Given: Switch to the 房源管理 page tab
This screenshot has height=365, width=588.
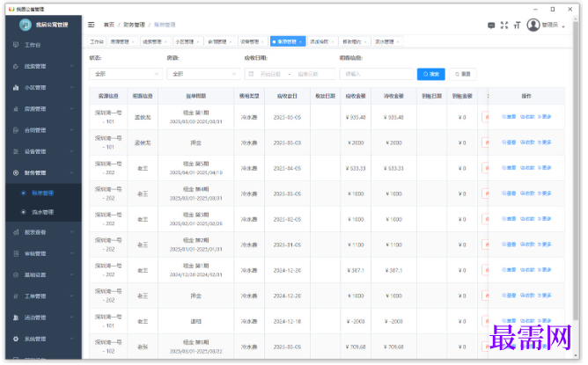Looking at the screenshot, I should click(122, 41).
